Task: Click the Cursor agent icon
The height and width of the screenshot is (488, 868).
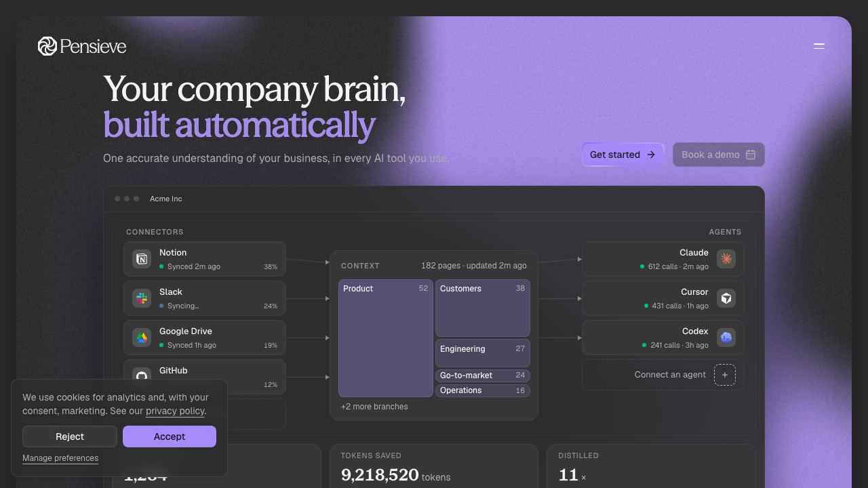Action: (726, 298)
